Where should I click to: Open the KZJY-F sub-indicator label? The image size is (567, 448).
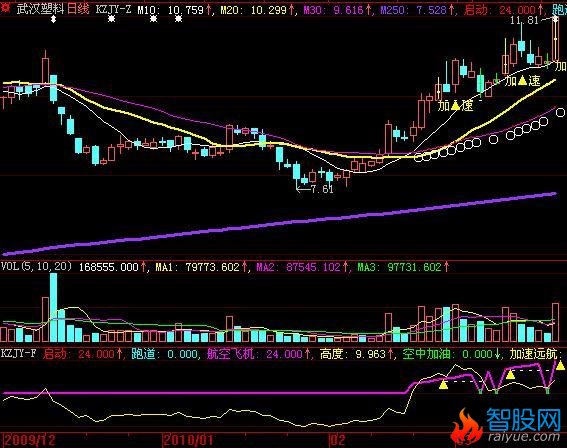[x=18, y=353]
